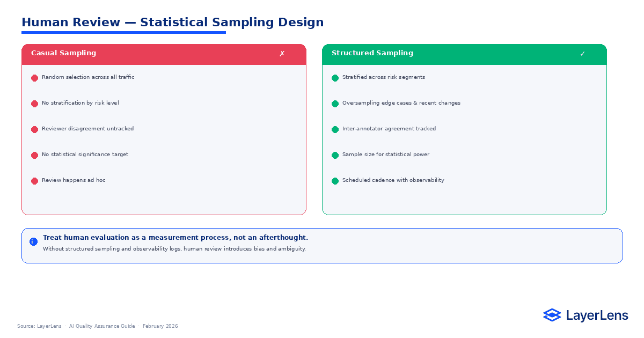Click footer text AI Quality Assurance Guide
The height and width of the screenshot is (338, 644).
click(x=102, y=326)
